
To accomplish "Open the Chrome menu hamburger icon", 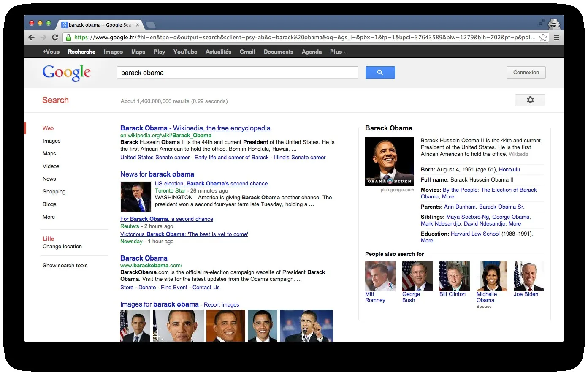I will (x=556, y=37).
